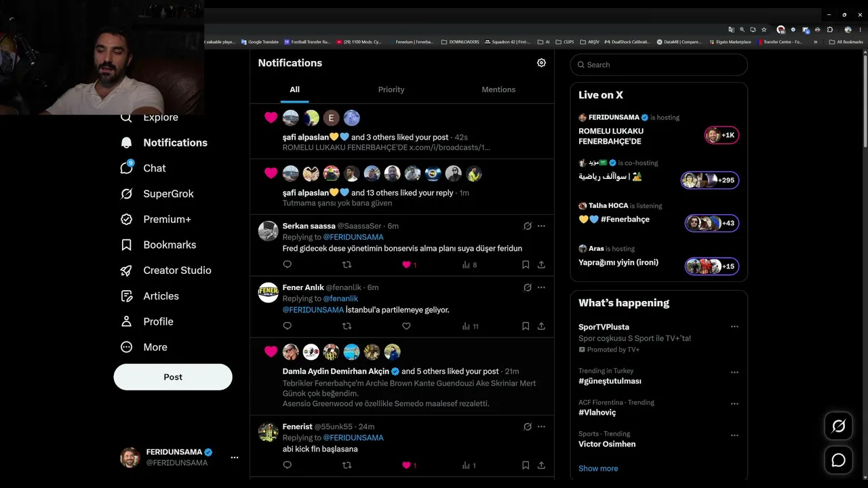This screenshot has height=488, width=868.
Task: Open the Elgato Marketplace bookmark
Action: 730,42
